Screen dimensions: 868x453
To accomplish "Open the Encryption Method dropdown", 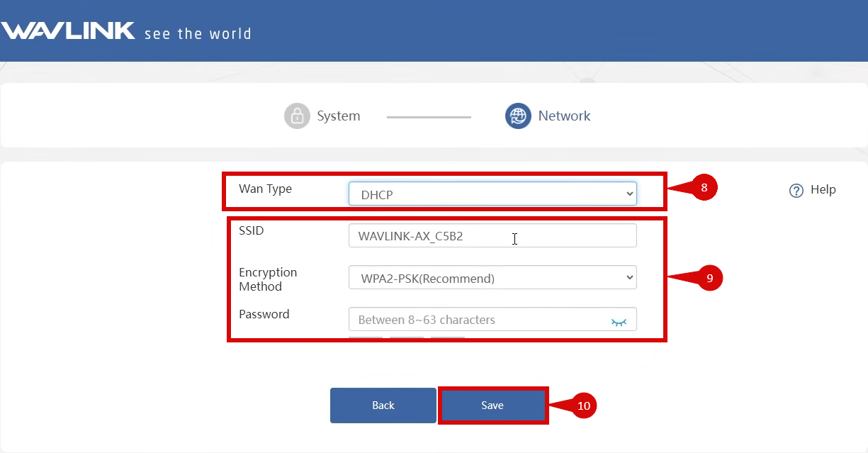I will [x=492, y=278].
